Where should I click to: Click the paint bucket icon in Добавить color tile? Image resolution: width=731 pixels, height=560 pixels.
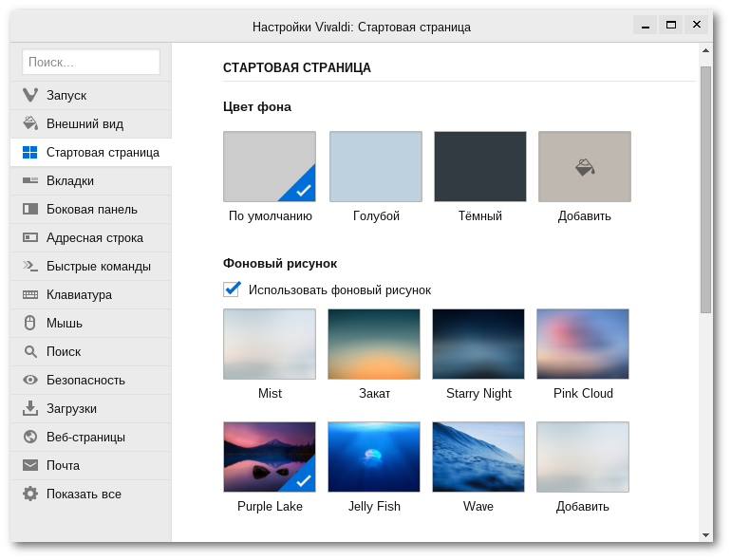click(x=585, y=167)
